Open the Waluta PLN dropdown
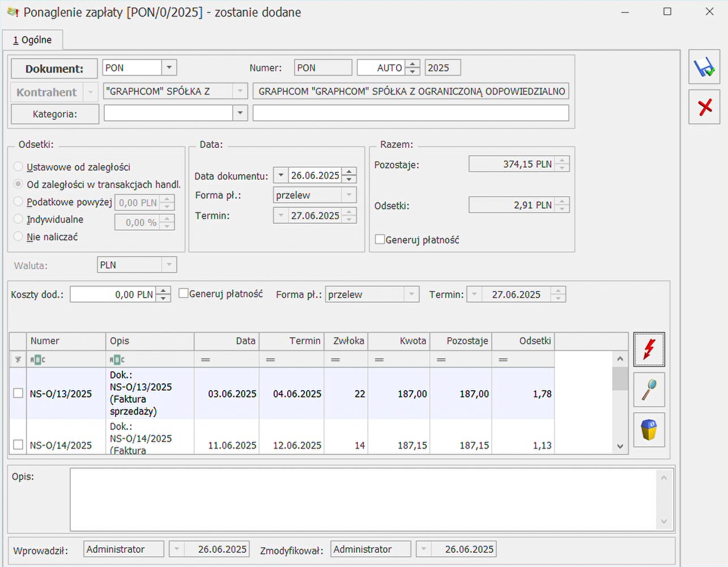The image size is (728, 567). tap(169, 265)
